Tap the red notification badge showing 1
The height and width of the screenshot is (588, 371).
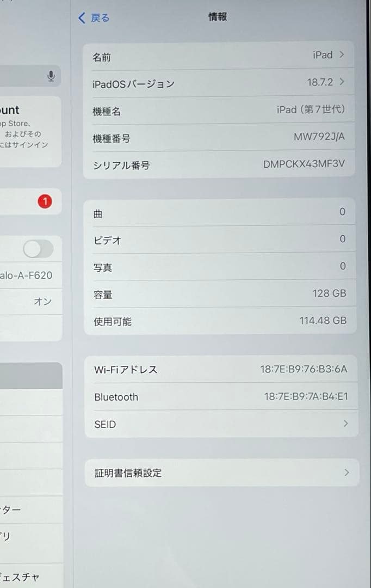tap(45, 201)
